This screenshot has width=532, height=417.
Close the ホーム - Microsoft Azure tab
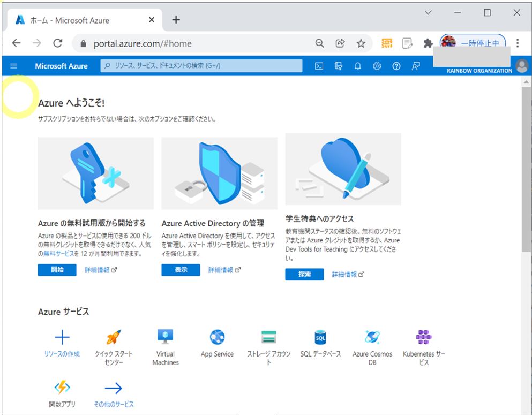(151, 20)
